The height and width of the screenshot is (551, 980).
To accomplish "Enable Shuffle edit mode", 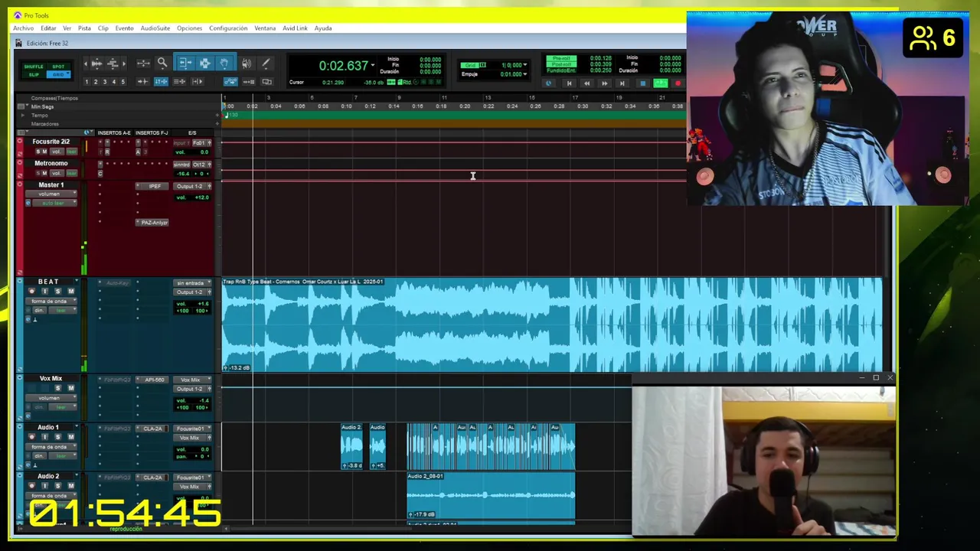I will click(x=33, y=67).
